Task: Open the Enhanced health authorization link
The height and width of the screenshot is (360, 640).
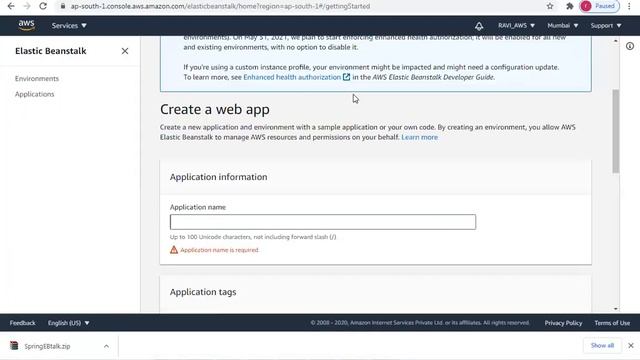Action: point(292,77)
